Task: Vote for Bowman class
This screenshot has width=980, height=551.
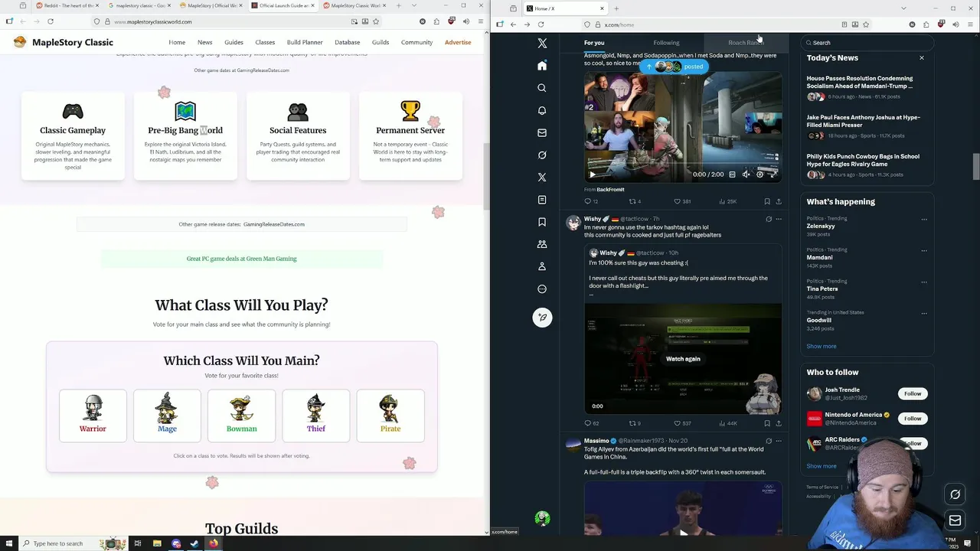Action: coord(241,416)
